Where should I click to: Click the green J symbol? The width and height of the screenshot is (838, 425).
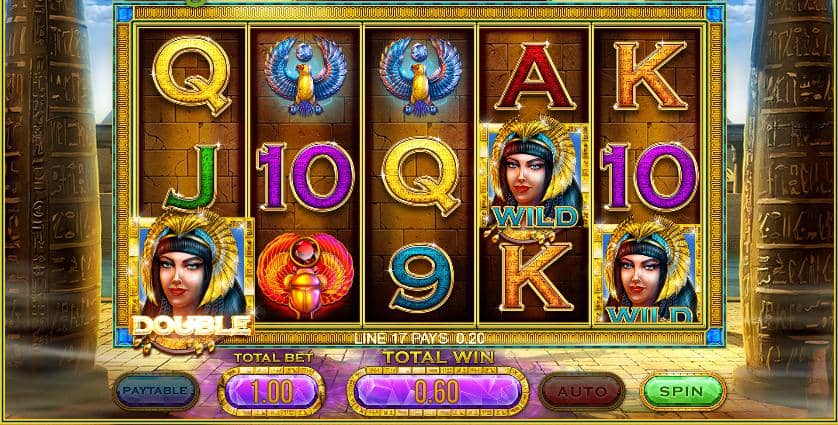tap(191, 177)
